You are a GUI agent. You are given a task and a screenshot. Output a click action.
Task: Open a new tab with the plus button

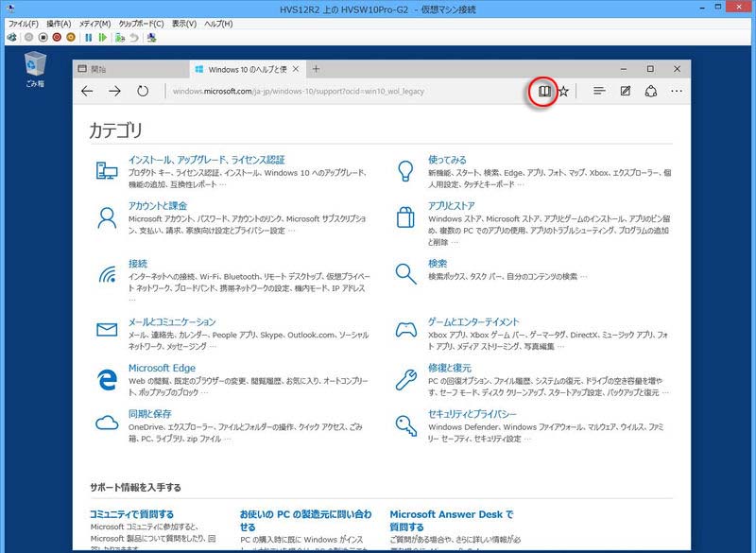[x=316, y=69]
